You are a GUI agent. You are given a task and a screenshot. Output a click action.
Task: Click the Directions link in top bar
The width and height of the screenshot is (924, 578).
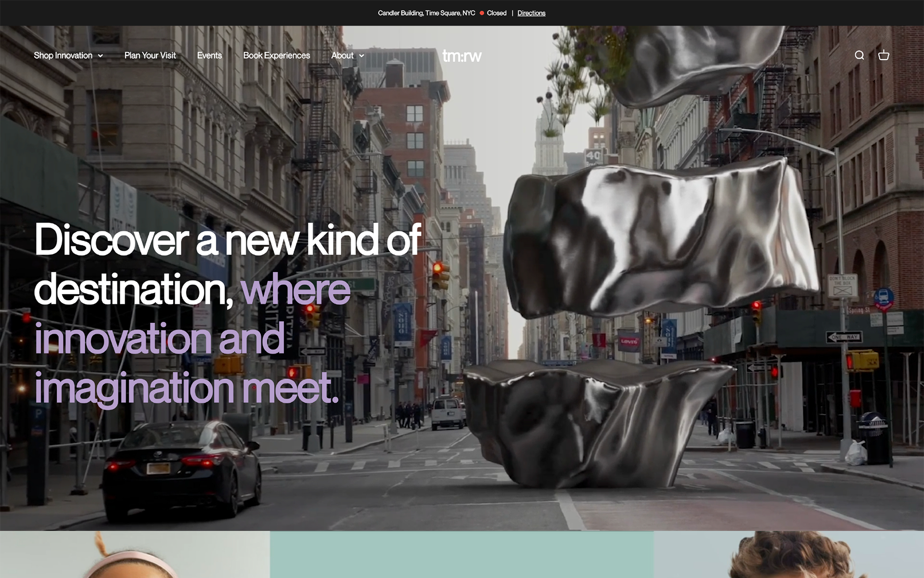pyautogui.click(x=531, y=13)
